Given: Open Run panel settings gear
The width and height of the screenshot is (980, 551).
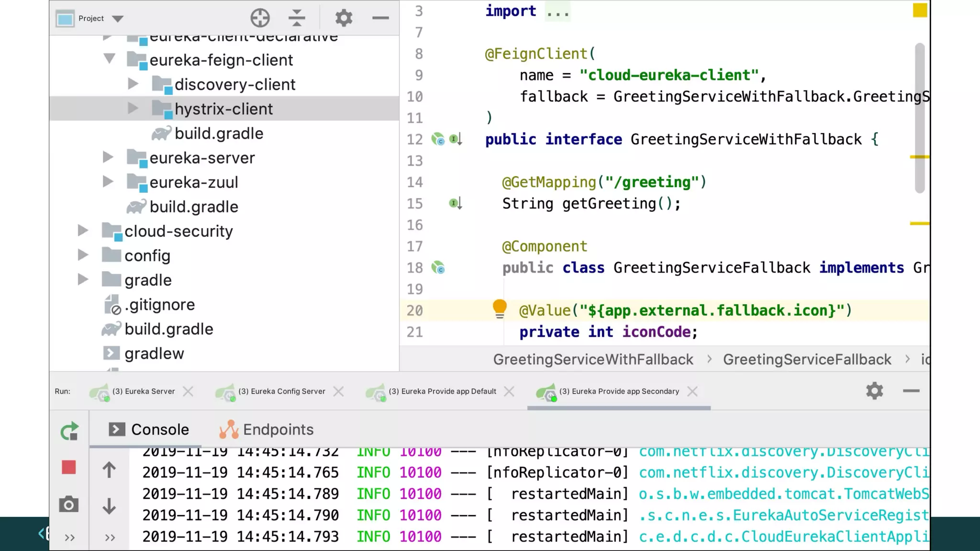Looking at the screenshot, I should (x=874, y=391).
